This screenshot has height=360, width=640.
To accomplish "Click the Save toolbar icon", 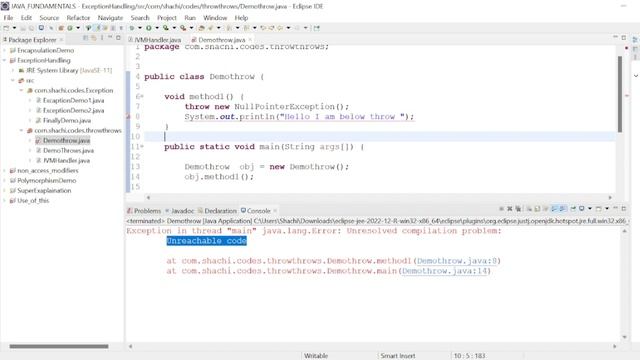I will point(23,28).
